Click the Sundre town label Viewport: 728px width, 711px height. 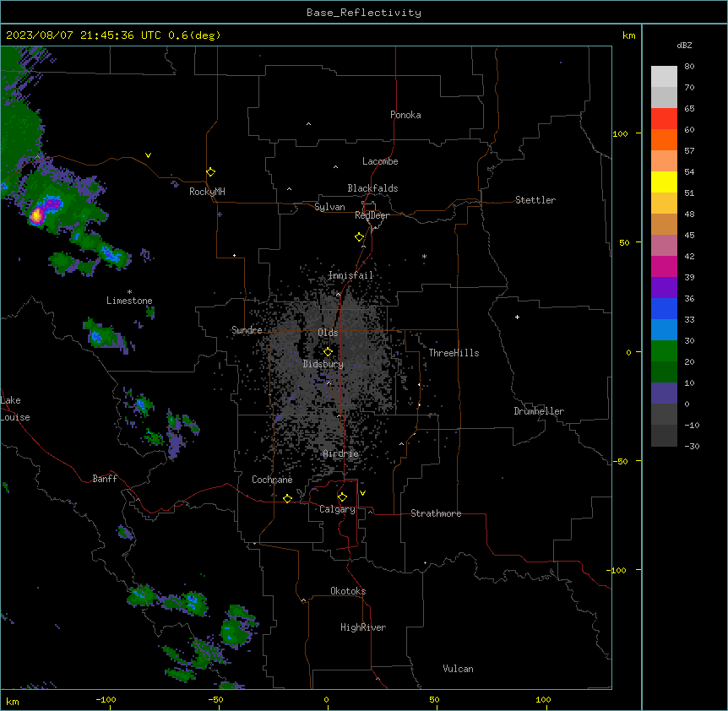247,330
